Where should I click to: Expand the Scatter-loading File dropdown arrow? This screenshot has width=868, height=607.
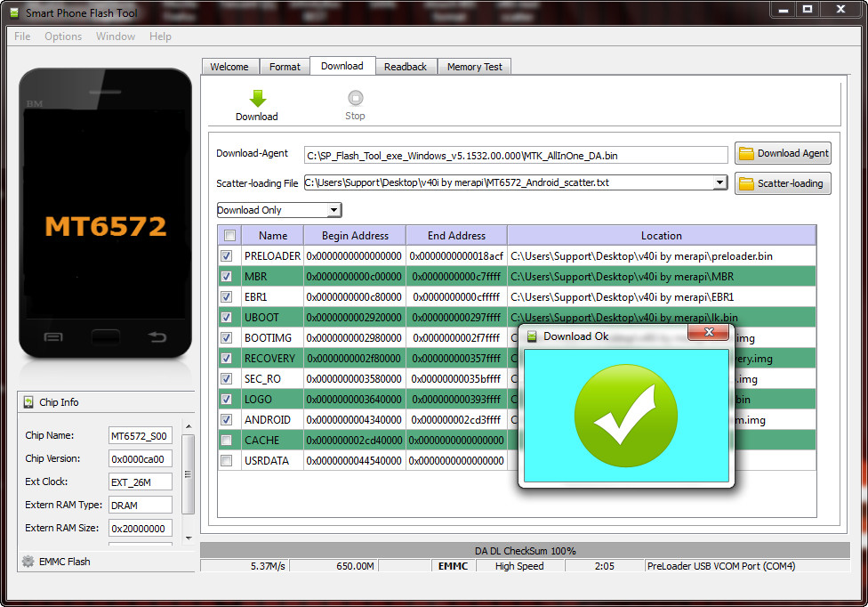point(719,182)
